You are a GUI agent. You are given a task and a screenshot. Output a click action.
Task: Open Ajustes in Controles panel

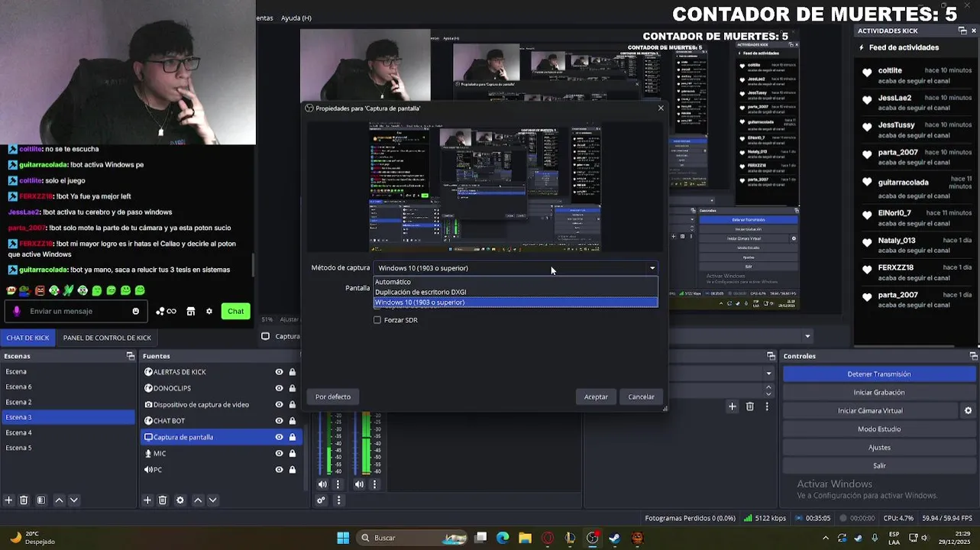coord(878,448)
